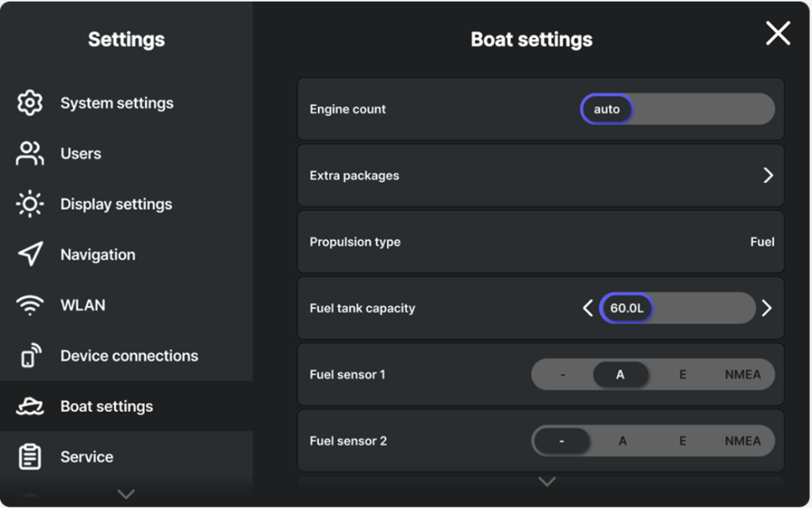The image size is (812, 508).
Task: Click the Fuel tank capacity label
Action: pos(362,308)
